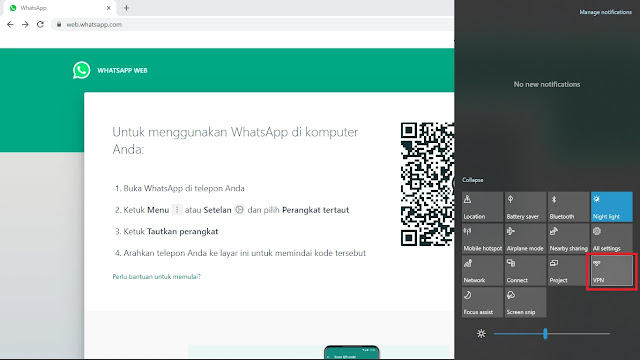Toggle Focus assist tile
The height and width of the screenshot is (360, 640).
pyautogui.click(x=482, y=302)
